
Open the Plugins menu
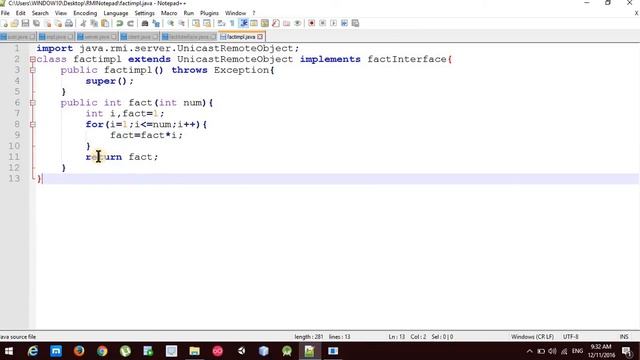point(209,13)
